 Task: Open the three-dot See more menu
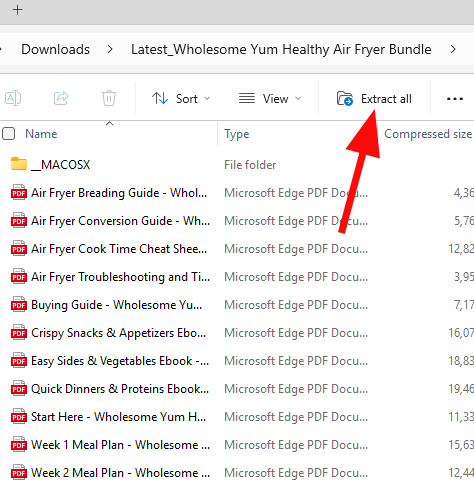455,99
